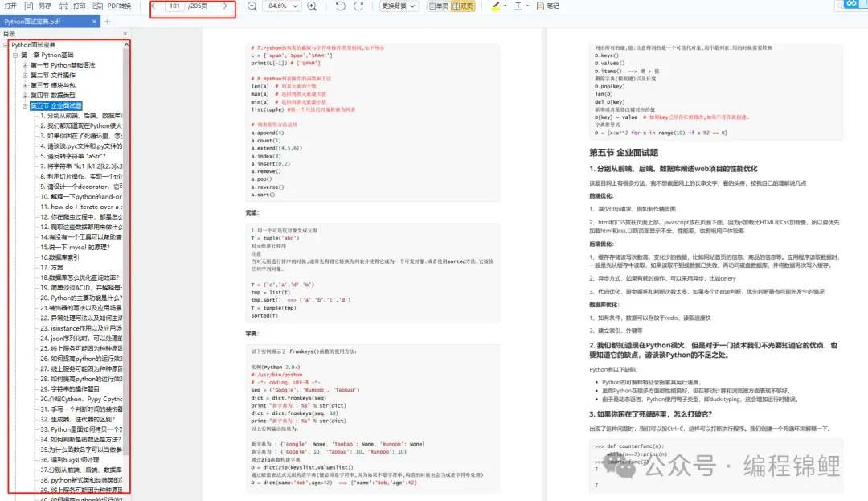Collapse the Python面试宝典 root node
The width and height of the screenshot is (868, 501).
[x=6, y=45]
